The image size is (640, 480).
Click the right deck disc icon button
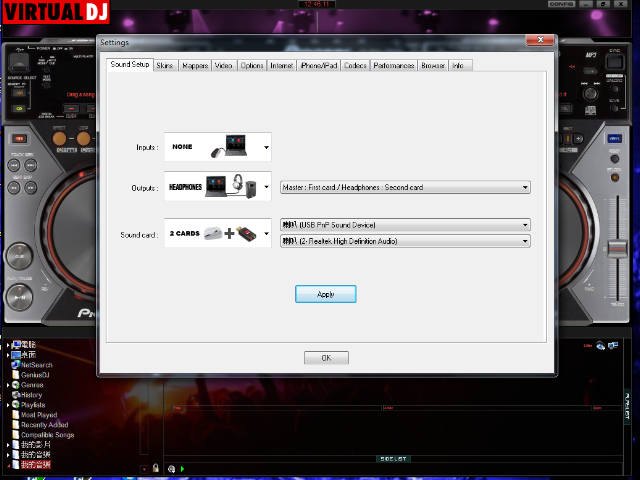(590, 111)
